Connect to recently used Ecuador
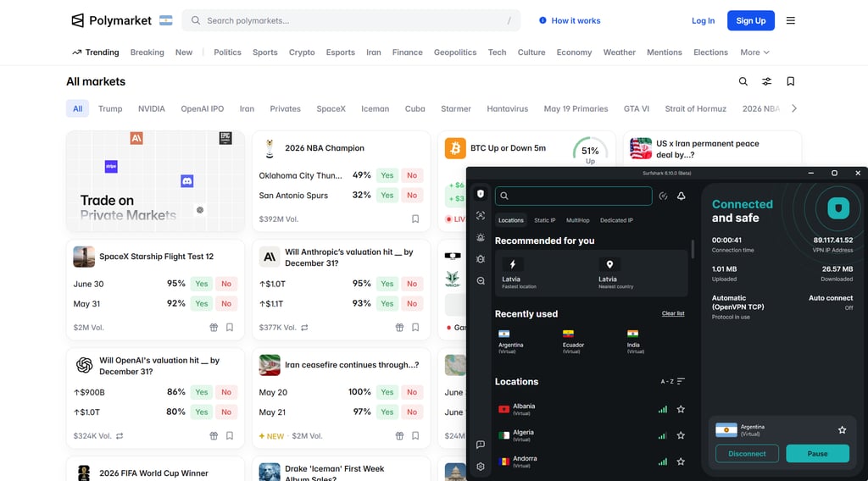 click(574, 341)
